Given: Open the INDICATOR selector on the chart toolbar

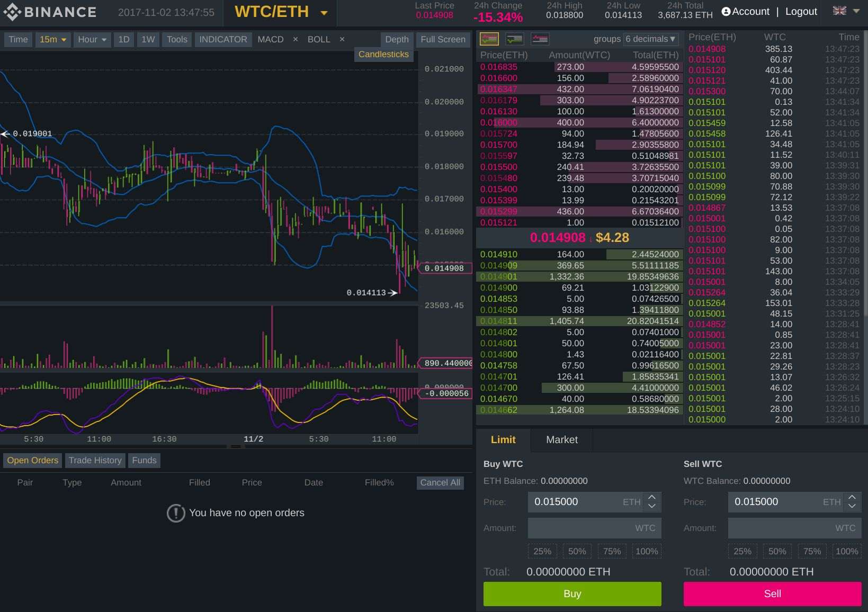Looking at the screenshot, I should click(222, 39).
